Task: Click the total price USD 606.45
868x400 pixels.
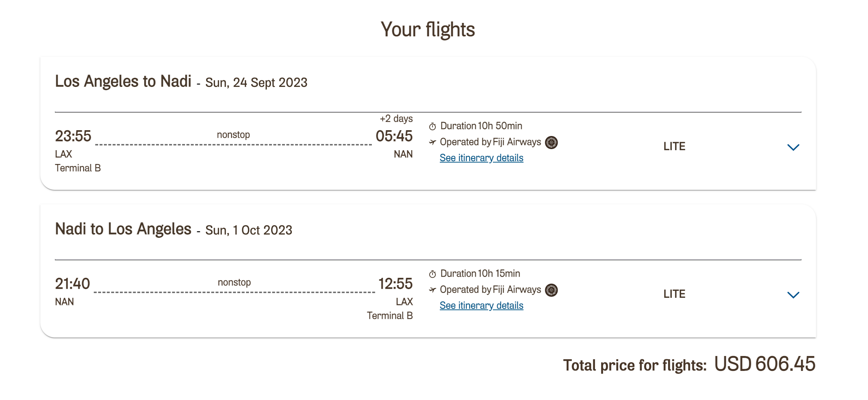Action: tap(765, 364)
